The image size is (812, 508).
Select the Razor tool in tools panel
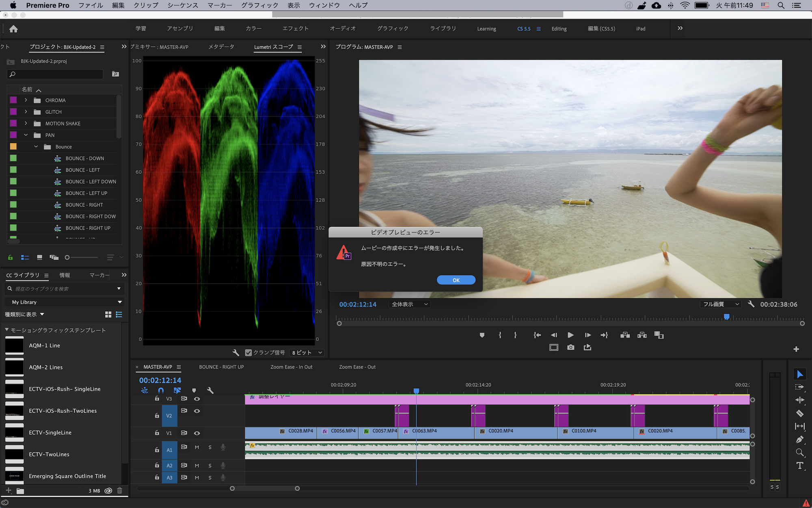pyautogui.click(x=799, y=413)
